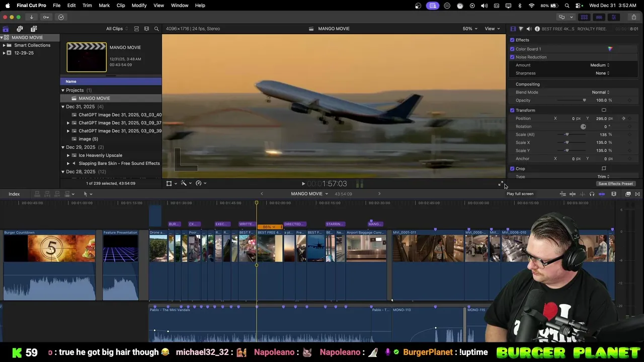Click the Crop on-screen control square icon
Image resolution: width=644 pixels, height=362 pixels.
click(x=604, y=168)
